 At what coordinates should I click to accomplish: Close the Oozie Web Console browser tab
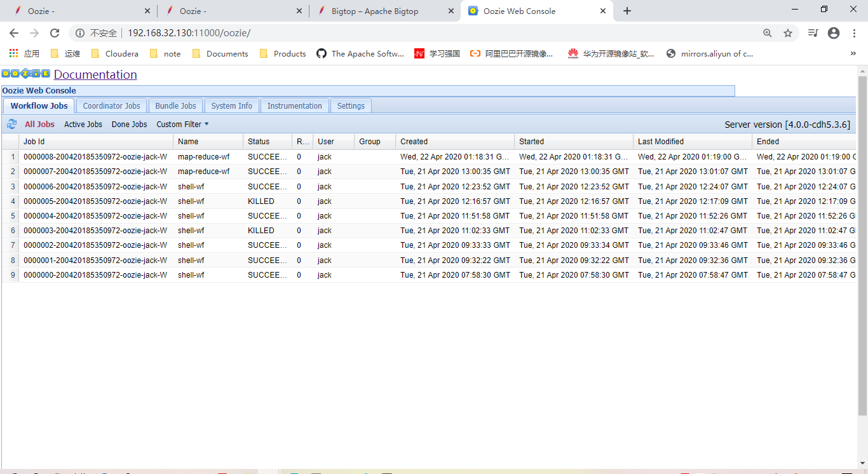coord(603,11)
